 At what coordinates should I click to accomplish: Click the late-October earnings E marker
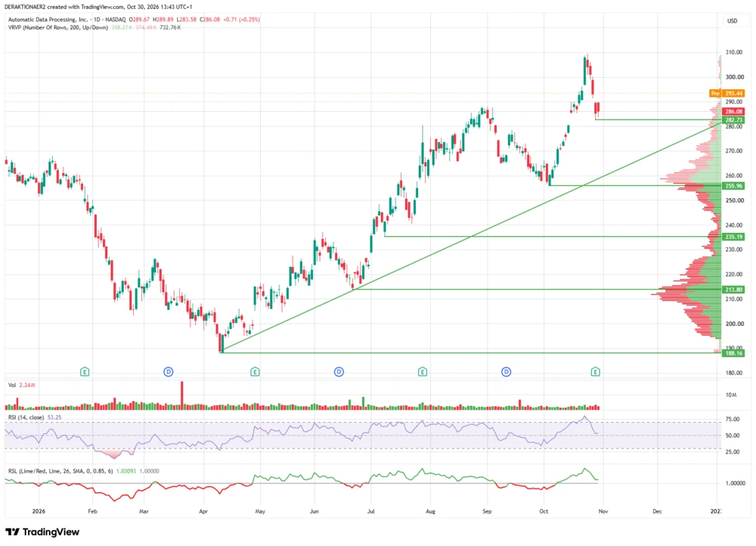tap(596, 372)
